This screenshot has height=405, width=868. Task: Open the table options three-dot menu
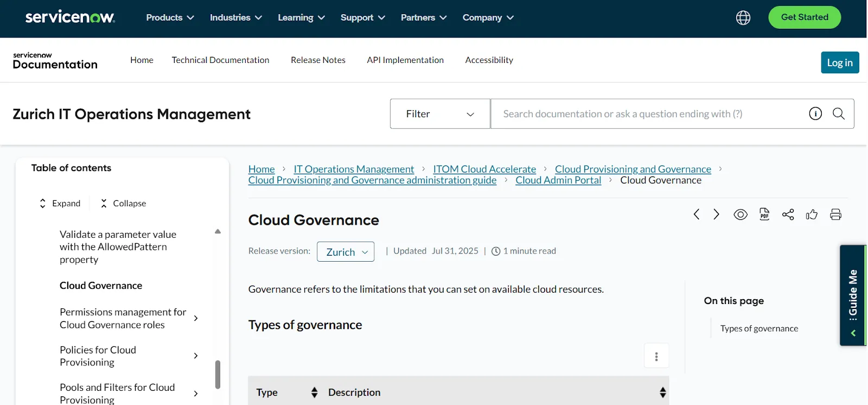point(656,356)
